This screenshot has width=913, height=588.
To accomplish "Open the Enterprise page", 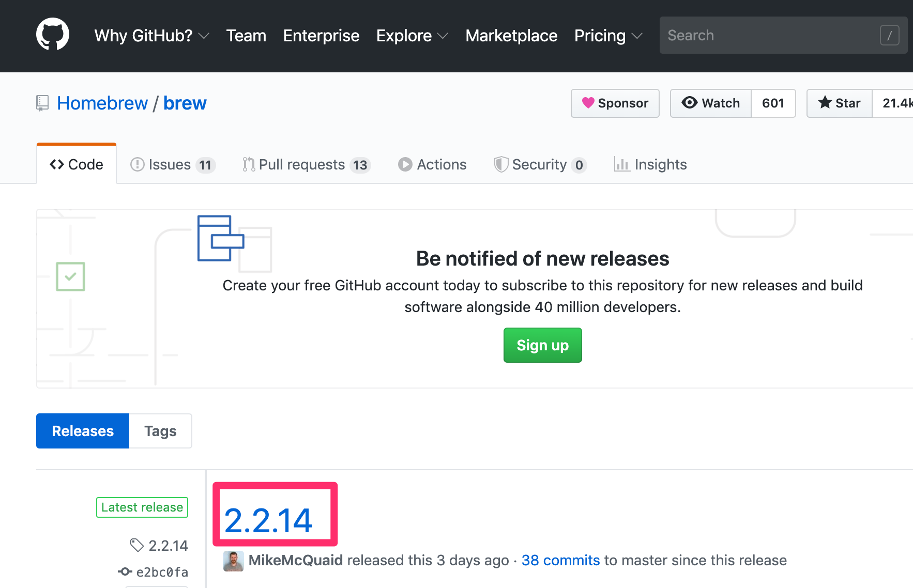I will pos(321,36).
